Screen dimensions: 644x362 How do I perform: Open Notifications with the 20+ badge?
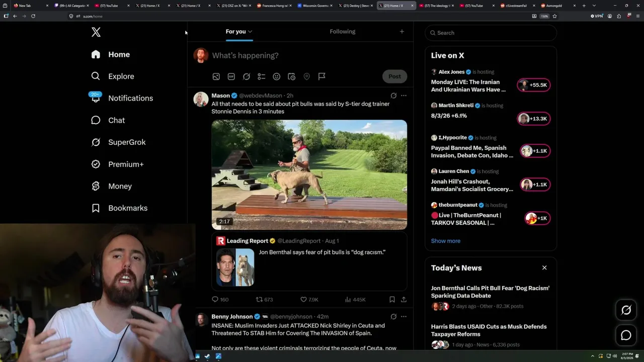tap(121, 98)
